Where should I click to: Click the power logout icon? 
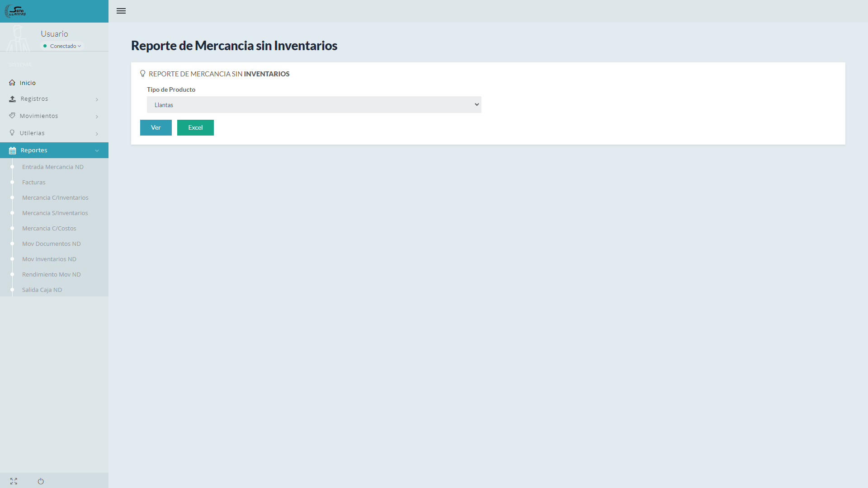(41, 481)
